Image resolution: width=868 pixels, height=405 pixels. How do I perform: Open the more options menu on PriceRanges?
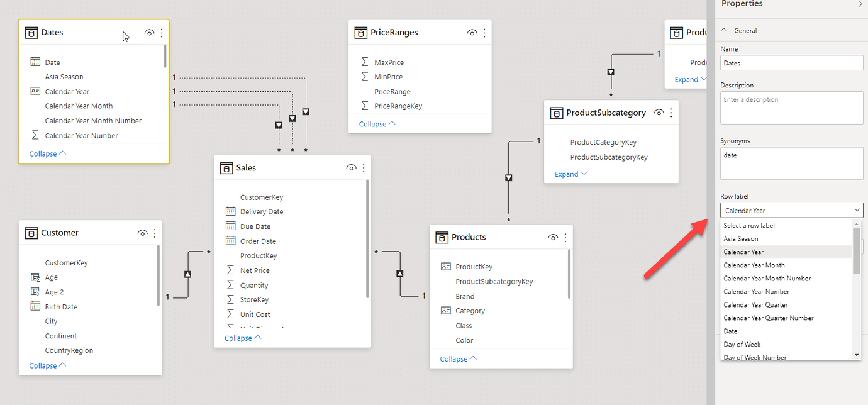click(484, 32)
